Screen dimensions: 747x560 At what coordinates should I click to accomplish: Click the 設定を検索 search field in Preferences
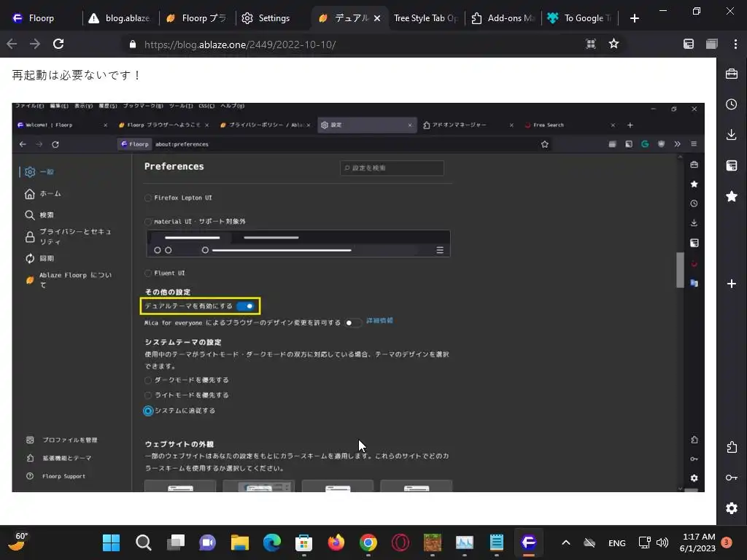[x=392, y=168]
